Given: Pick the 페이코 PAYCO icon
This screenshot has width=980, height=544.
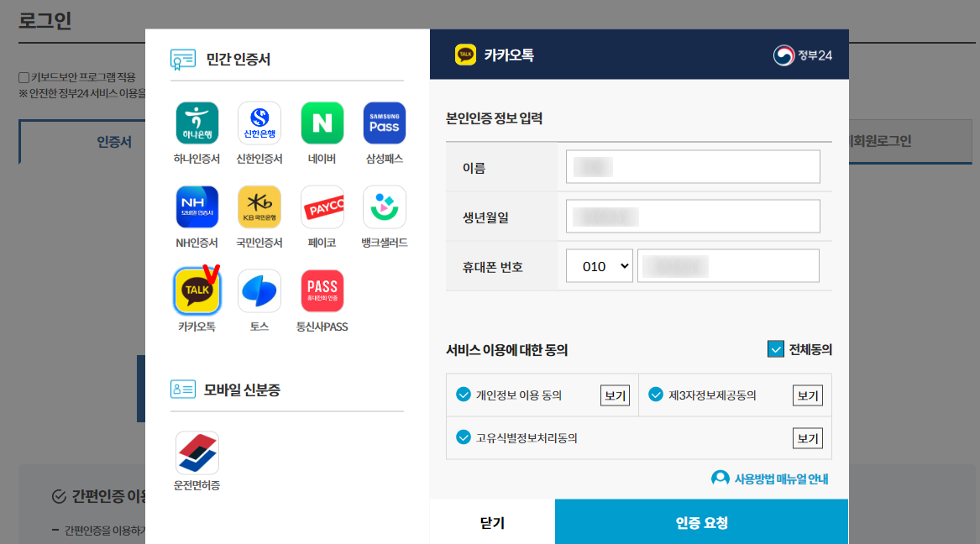Looking at the screenshot, I should tap(322, 207).
